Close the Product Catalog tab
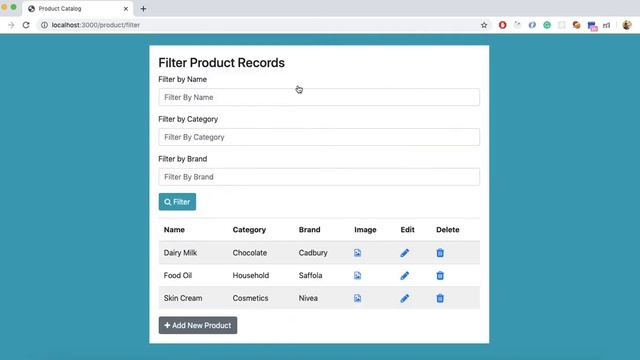The height and width of the screenshot is (360, 640). [126, 9]
